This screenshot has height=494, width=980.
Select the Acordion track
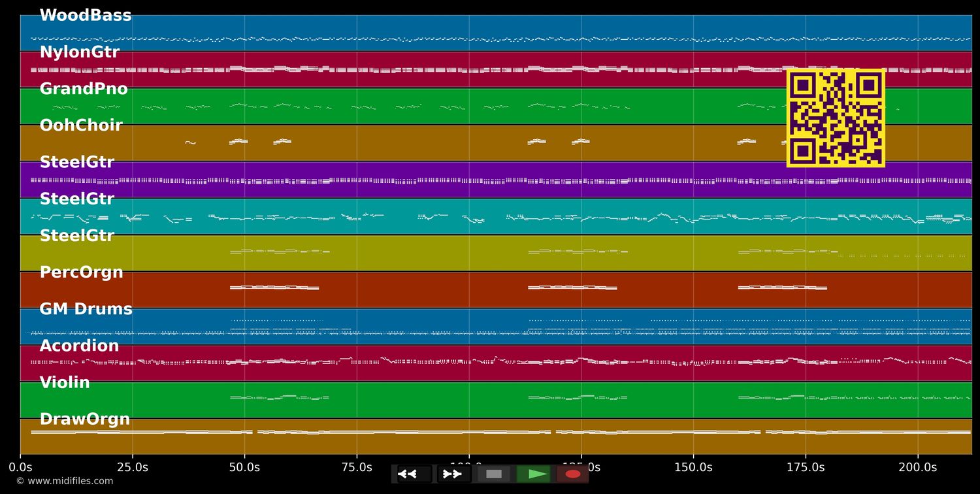pyautogui.click(x=80, y=346)
